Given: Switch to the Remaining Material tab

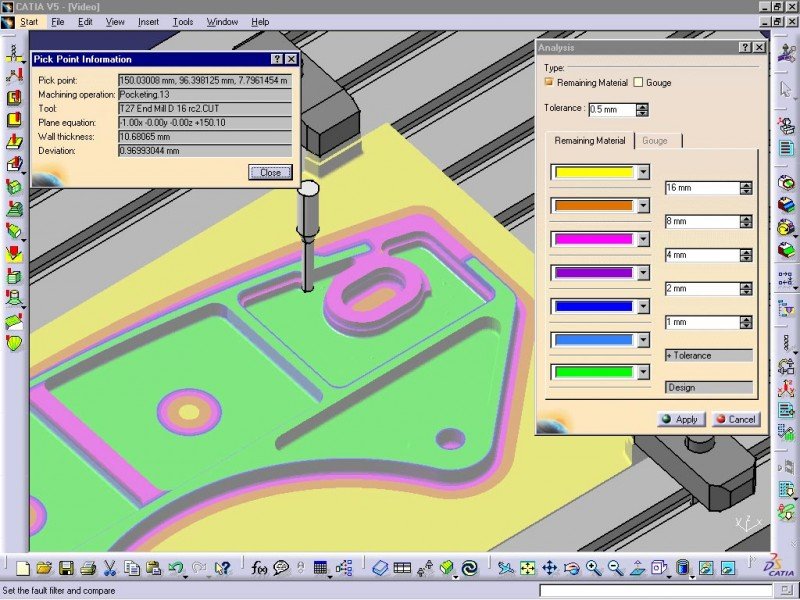Looking at the screenshot, I should [590, 141].
